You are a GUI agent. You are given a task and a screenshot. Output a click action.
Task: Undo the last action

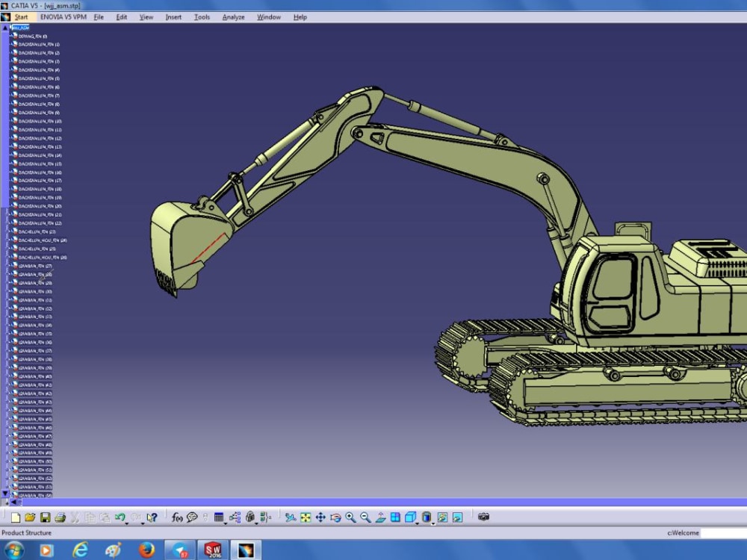pyautogui.click(x=120, y=517)
